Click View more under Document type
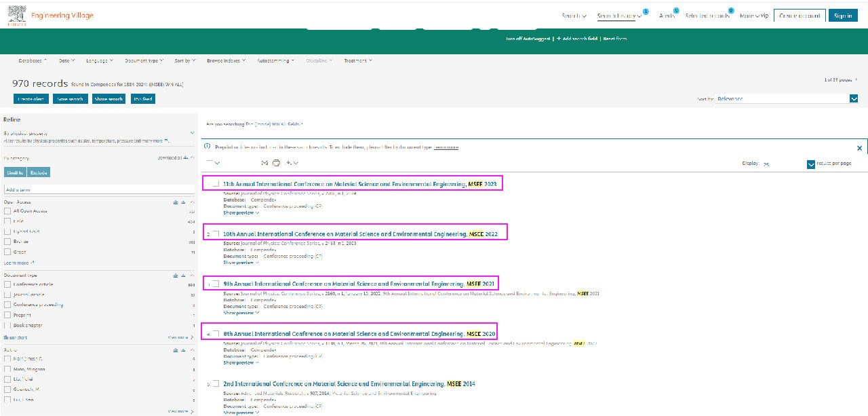868x416 pixels. [x=180, y=337]
